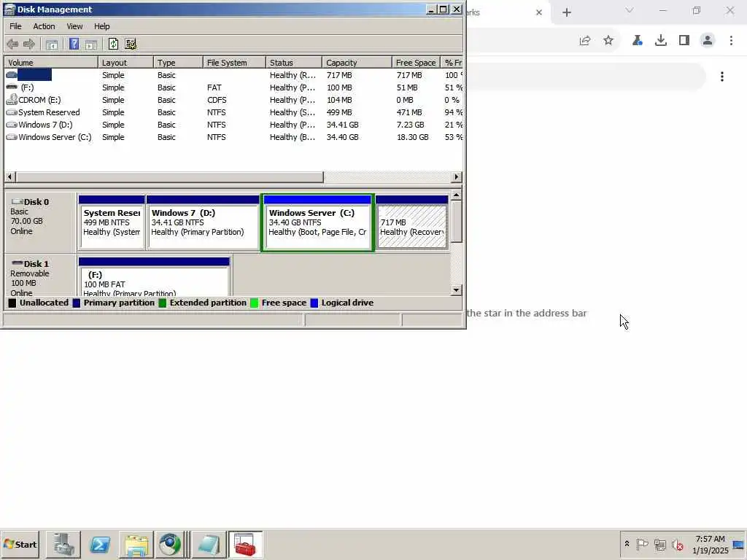Bookmark page with the Chrome star icon
747x560 pixels.
click(608, 41)
